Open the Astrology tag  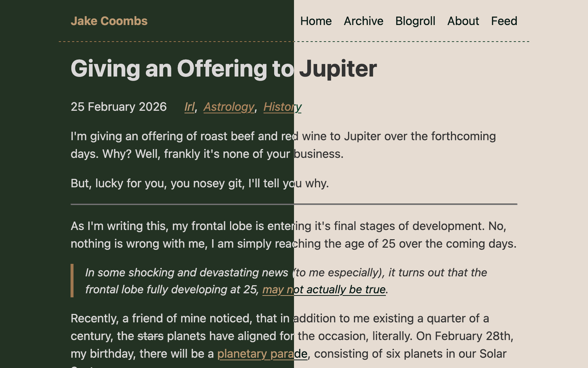(229, 107)
